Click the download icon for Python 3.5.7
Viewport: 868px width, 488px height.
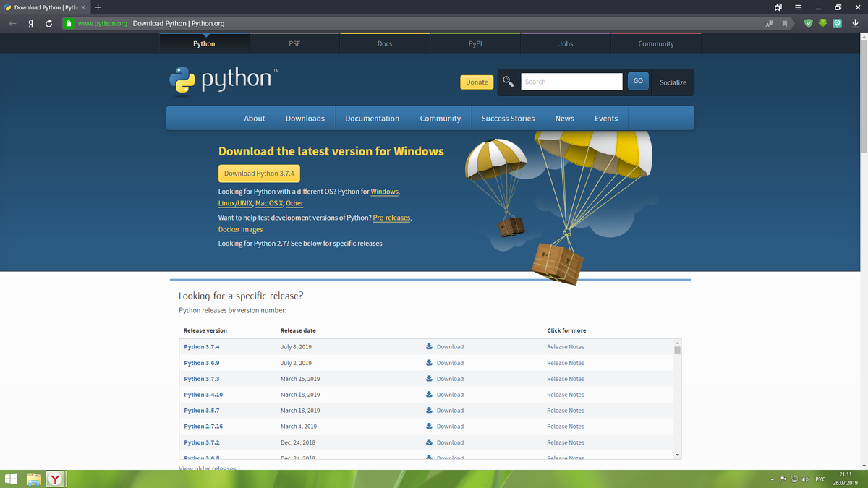point(429,410)
